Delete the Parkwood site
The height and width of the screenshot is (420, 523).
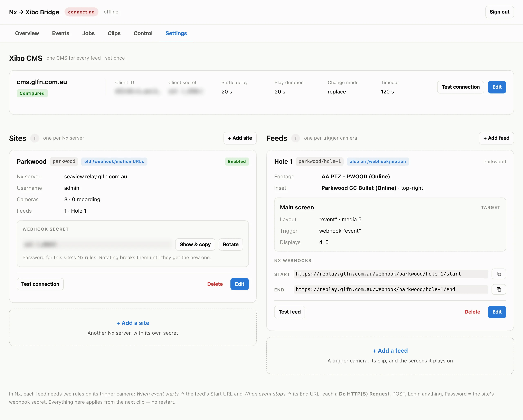click(x=215, y=284)
